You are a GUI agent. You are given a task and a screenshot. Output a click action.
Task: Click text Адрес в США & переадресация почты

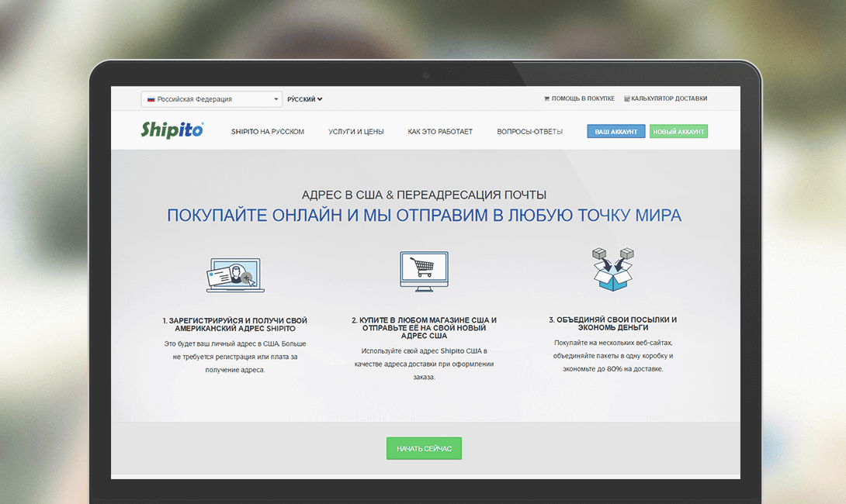(x=424, y=195)
